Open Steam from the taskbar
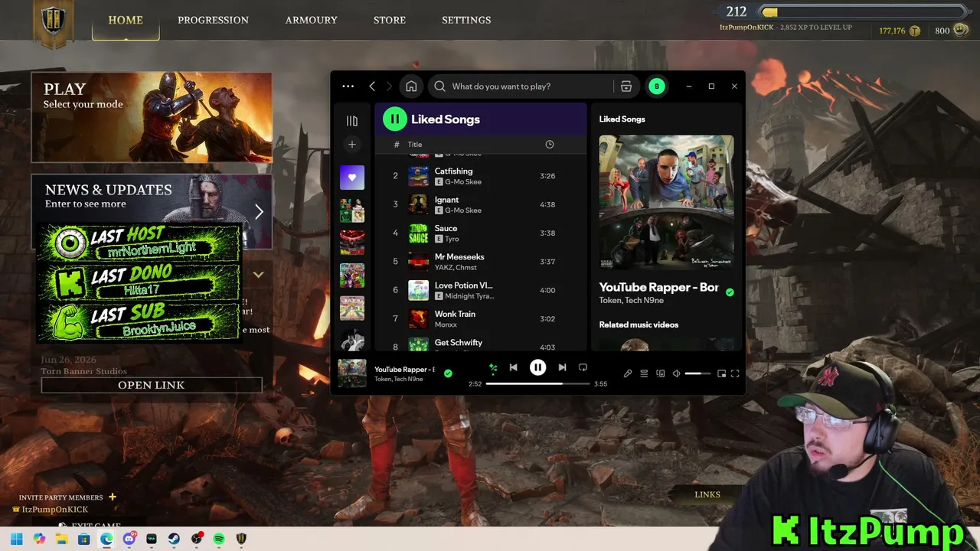980x551 pixels. tap(174, 539)
